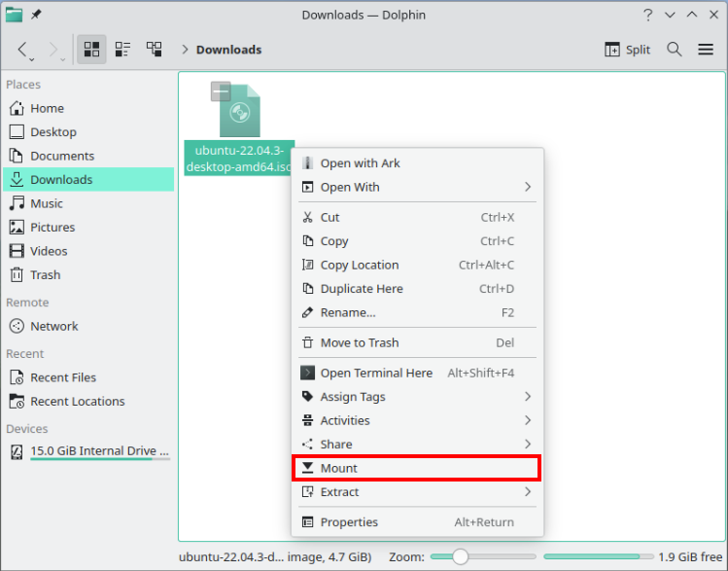Image resolution: width=728 pixels, height=571 pixels.
Task: Click the Music note icon
Action: (x=17, y=203)
